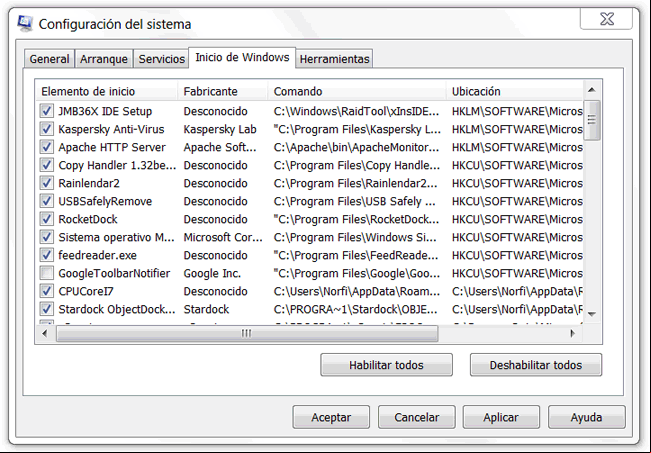
Task: Select the feedreader.exe entry name
Action: pyautogui.click(x=97, y=255)
